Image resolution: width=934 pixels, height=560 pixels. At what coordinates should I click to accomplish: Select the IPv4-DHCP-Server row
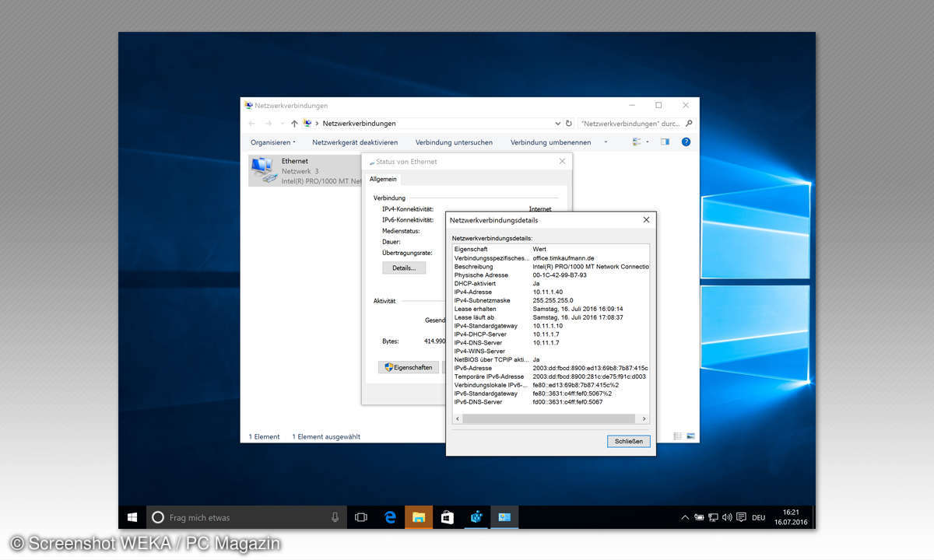(551, 334)
